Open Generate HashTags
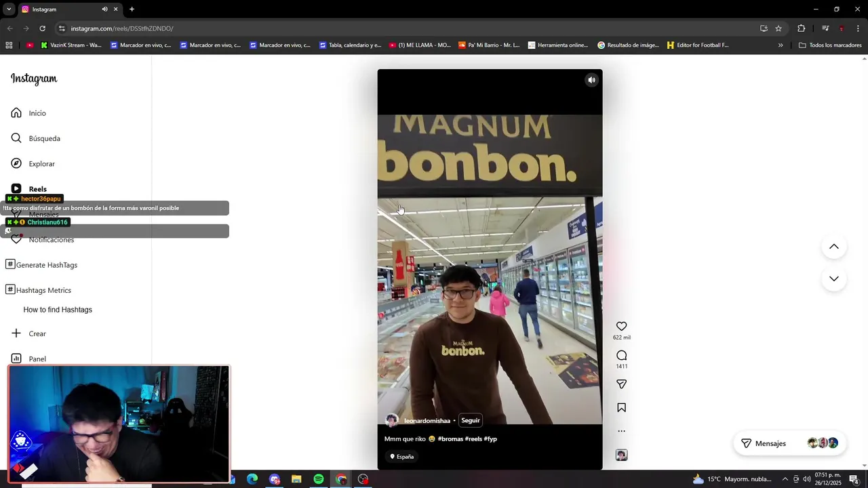Image resolution: width=868 pixels, height=488 pixels. point(41,265)
